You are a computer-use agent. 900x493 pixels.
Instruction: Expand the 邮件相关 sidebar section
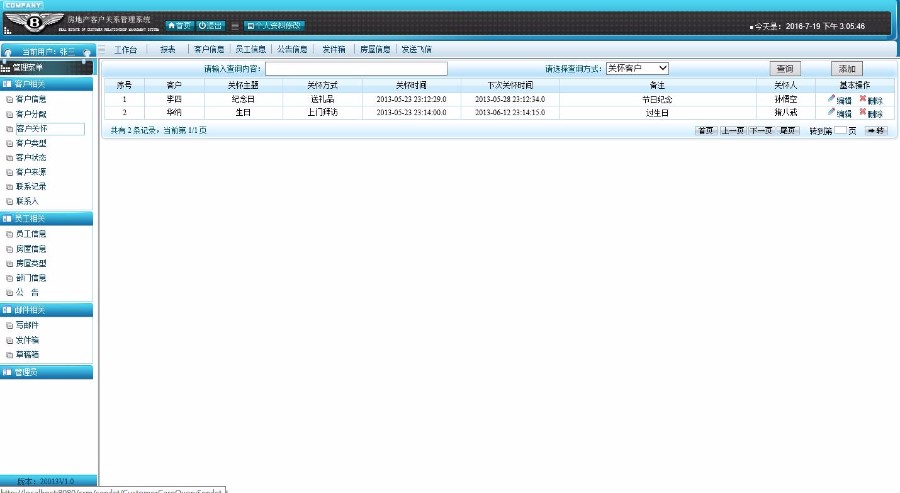[46, 310]
